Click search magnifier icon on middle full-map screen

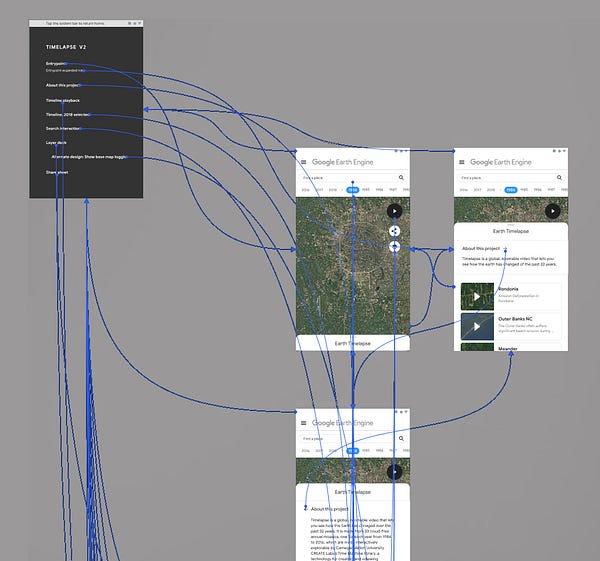[x=401, y=178]
